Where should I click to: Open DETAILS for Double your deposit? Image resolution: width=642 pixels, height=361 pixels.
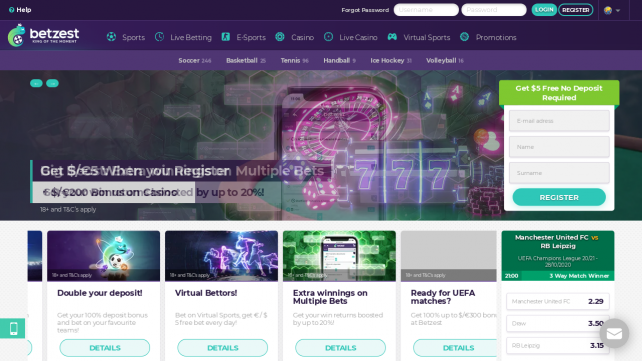[x=105, y=348]
